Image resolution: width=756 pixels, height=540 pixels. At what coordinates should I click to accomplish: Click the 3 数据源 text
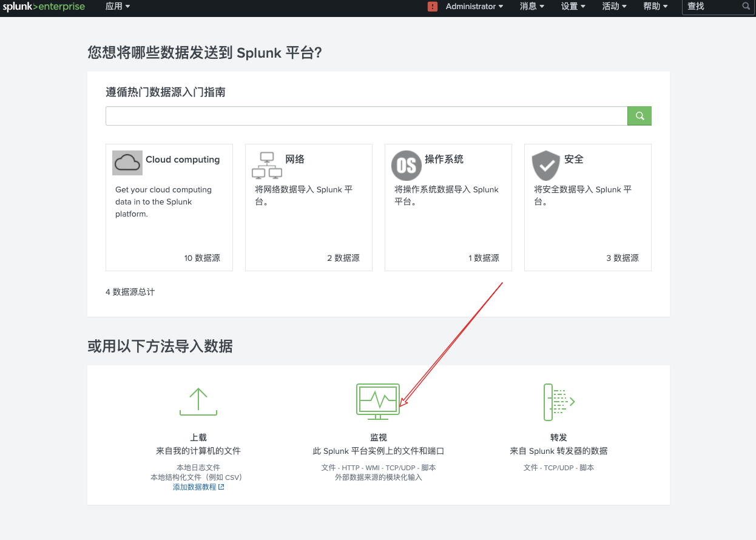click(623, 258)
